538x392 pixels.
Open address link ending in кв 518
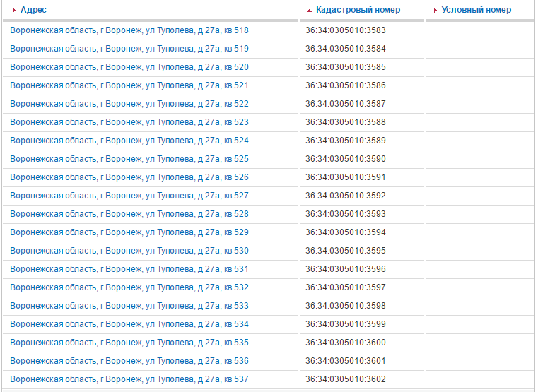pos(129,30)
